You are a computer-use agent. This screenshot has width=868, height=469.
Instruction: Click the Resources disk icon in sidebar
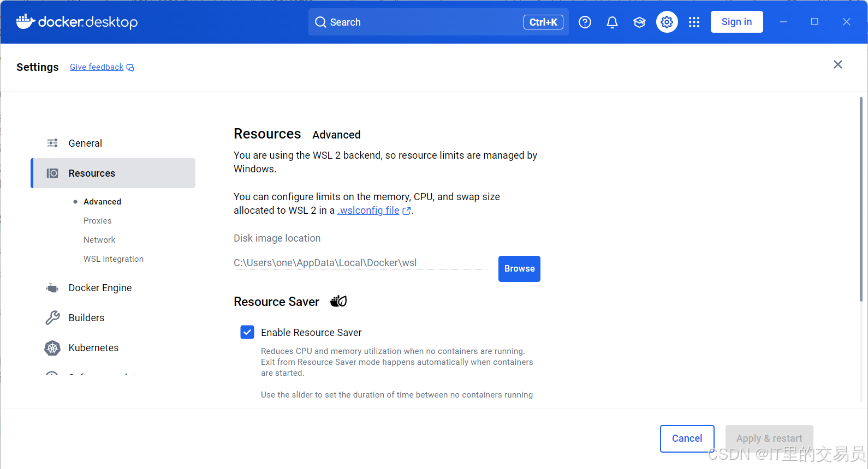pyautogui.click(x=52, y=173)
